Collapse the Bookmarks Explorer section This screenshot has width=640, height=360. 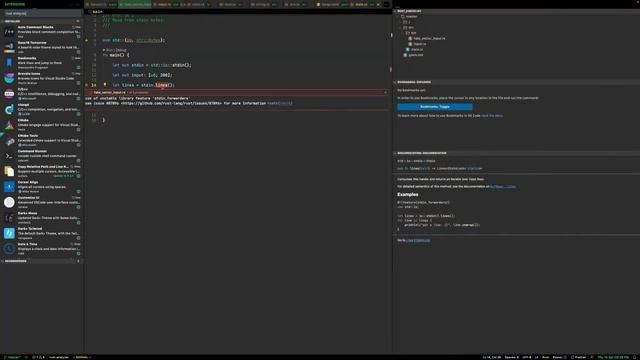(x=516, y=82)
